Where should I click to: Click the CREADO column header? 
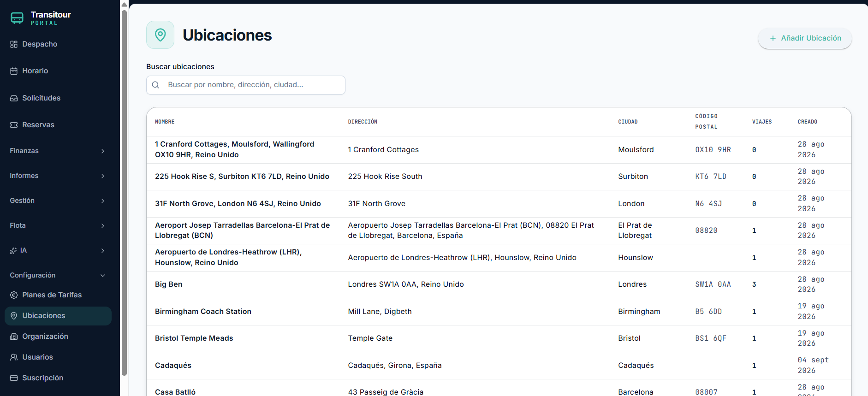coord(807,122)
